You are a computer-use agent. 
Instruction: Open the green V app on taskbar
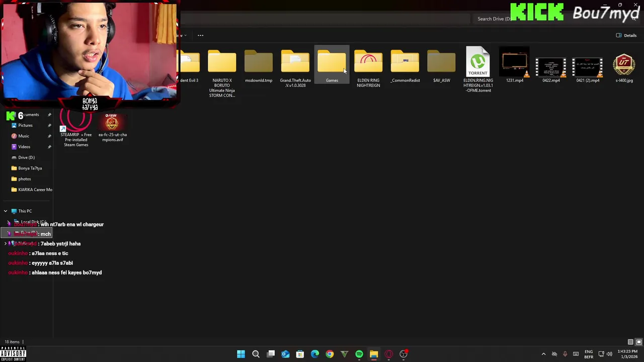(344, 354)
